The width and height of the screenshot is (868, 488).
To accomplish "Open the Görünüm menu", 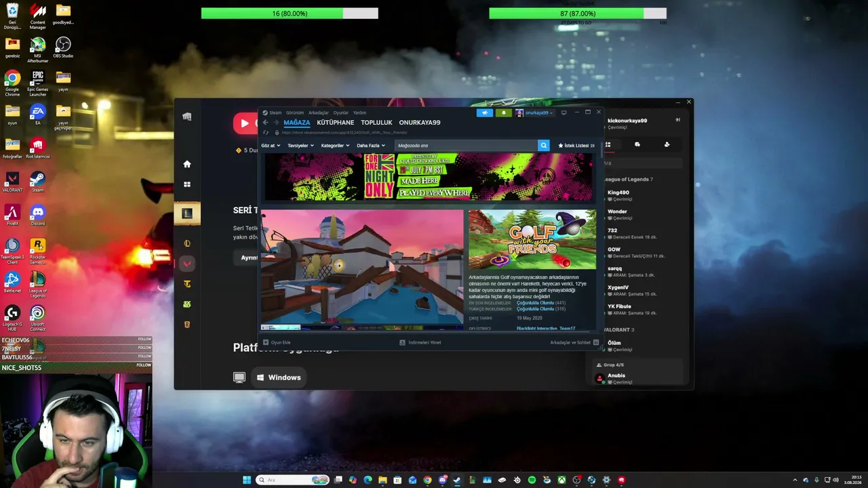I will (x=295, y=113).
